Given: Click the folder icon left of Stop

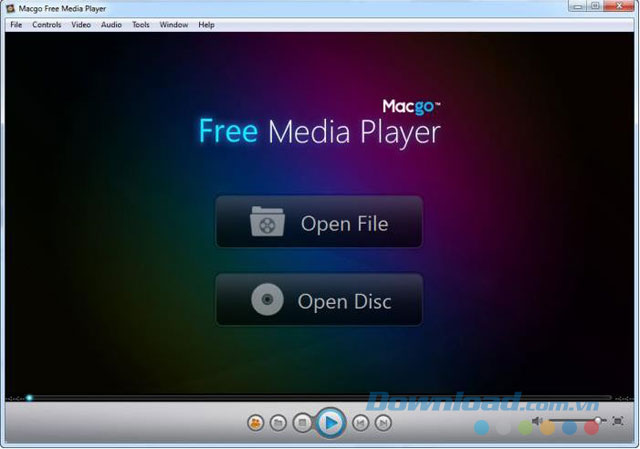Looking at the screenshot, I should tap(279, 424).
